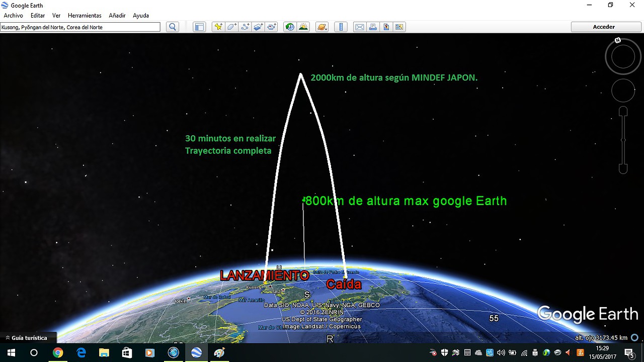Click the N on the compass ring
Screen dimensions: 644x362
click(x=618, y=40)
